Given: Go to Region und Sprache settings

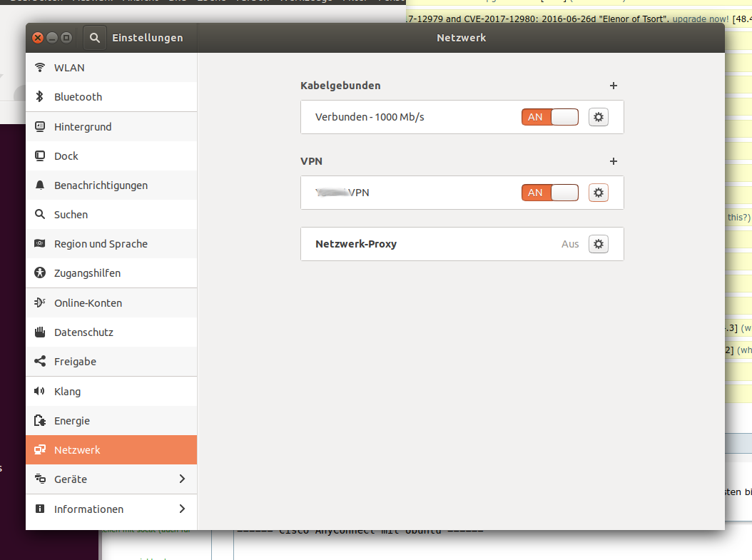Looking at the screenshot, I should pyautogui.click(x=101, y=244).
